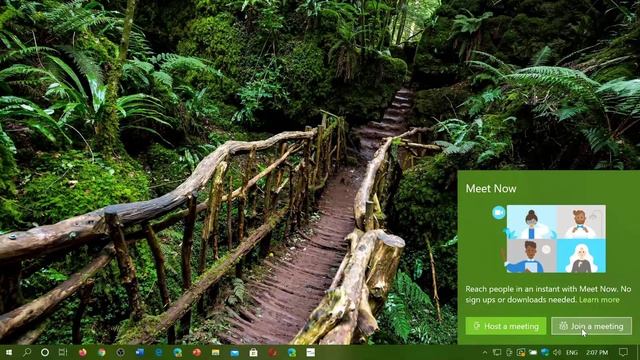The image size is (640, 360).
Task: Switch input language via ENG indicator
Action: [572, 352]
